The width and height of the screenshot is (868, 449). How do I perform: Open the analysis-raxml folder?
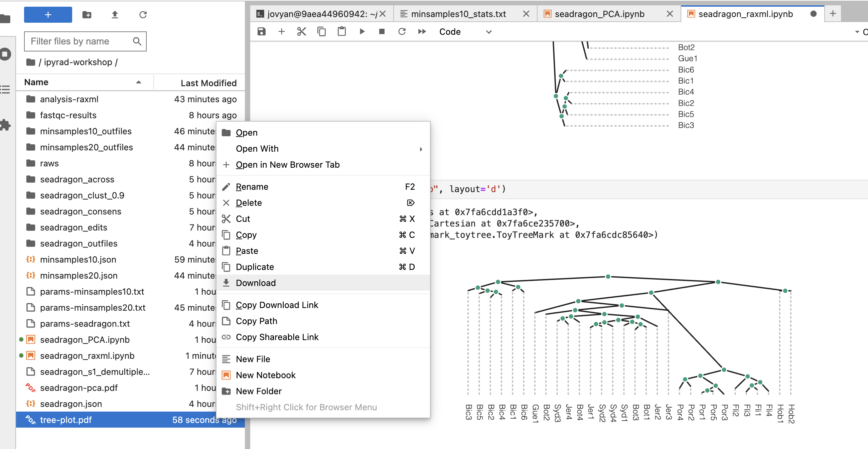[x=130, y=99]
